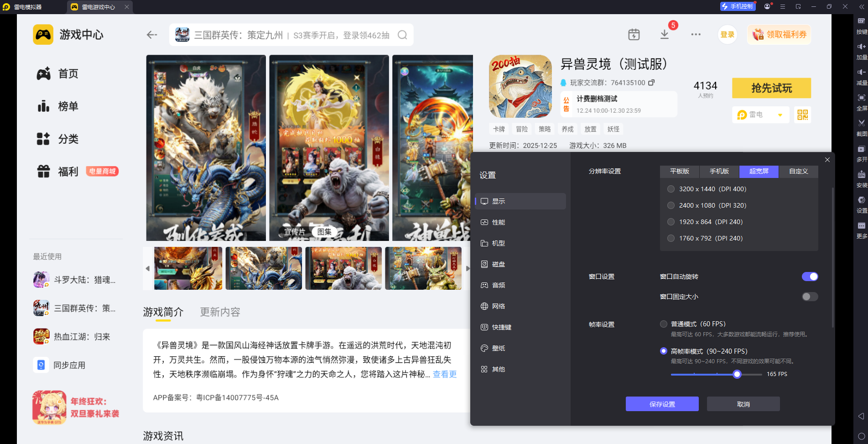Open the calendar check-in icon
Screen dimensions: 868x444
634,35
